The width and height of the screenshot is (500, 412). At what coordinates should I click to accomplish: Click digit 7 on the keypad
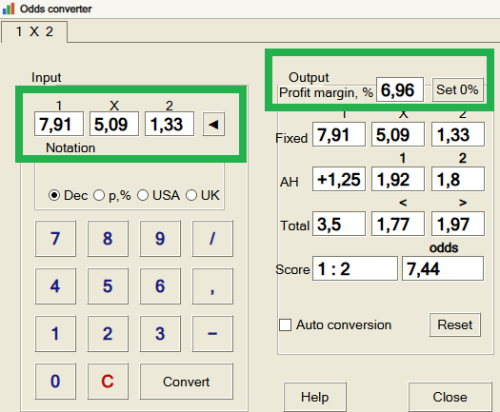pyautogui.click(x=55, y=238)
